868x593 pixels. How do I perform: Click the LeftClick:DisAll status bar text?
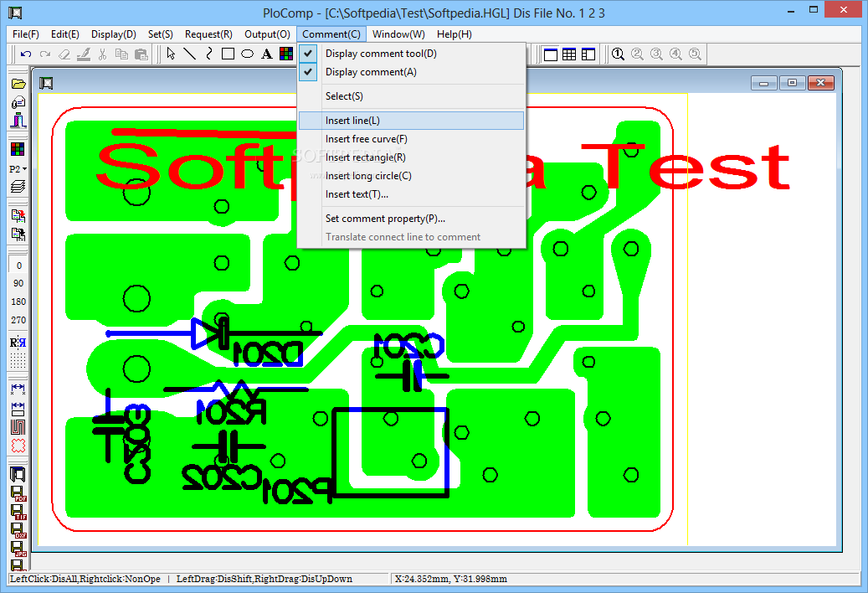(x=85, y=579)
